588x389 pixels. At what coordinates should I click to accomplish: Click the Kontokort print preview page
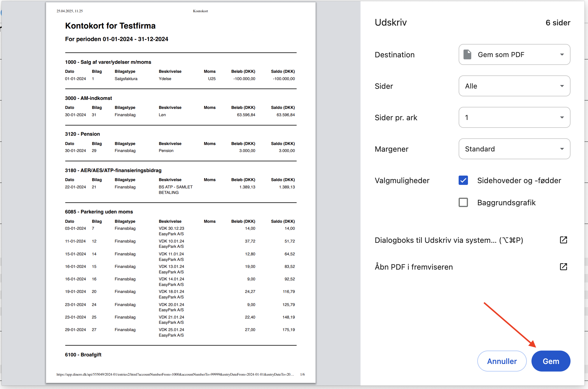(x=181, y=192)
